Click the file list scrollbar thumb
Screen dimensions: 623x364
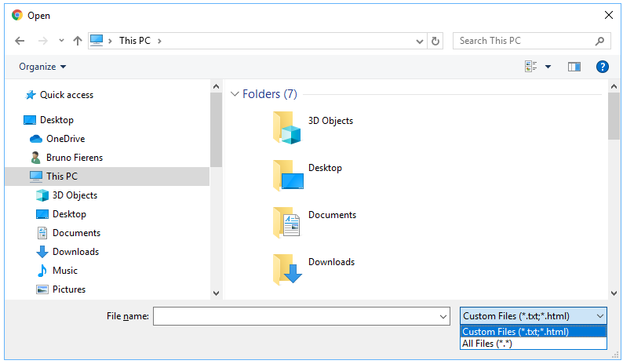pos(614,116)
